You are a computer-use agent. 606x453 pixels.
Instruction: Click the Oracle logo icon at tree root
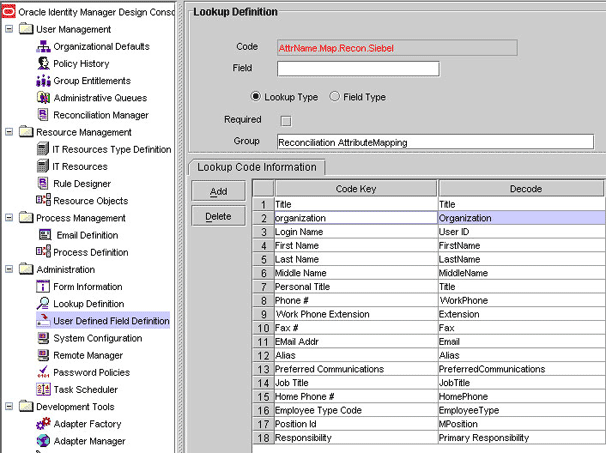(9, 12)
